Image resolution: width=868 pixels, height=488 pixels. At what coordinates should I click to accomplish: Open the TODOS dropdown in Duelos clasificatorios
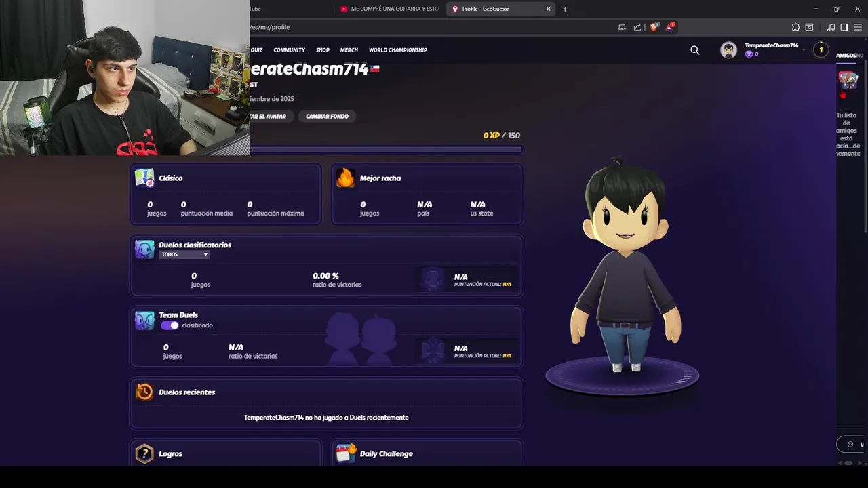tap(184, 254)
